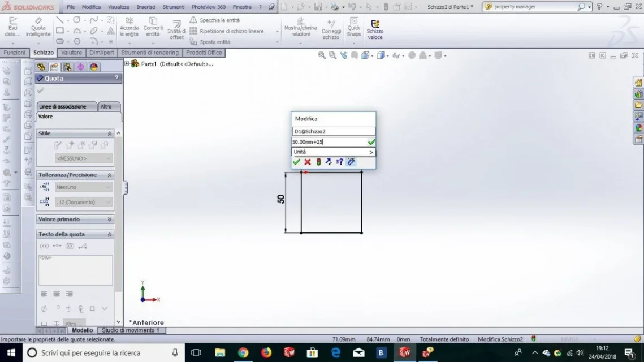The height and width of the screenshot is (362, 644).
Task: Open the Strumenti menu
Action: (174, 7)
